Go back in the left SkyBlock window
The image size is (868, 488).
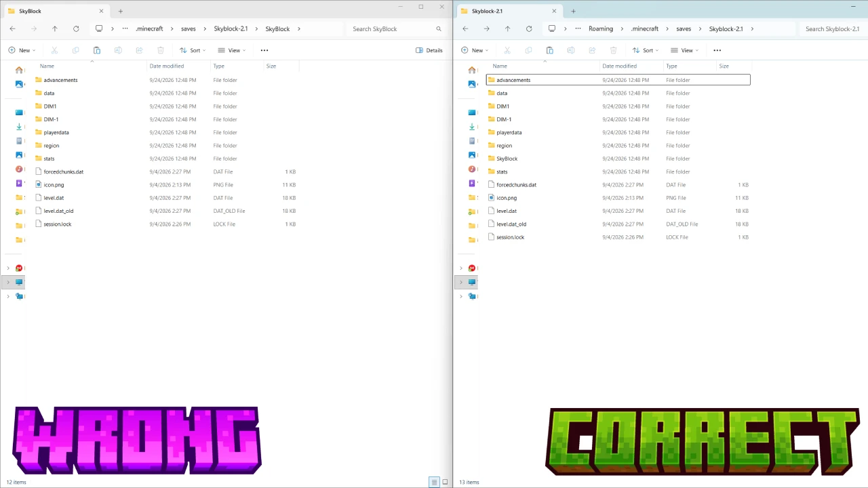(12, 28)
